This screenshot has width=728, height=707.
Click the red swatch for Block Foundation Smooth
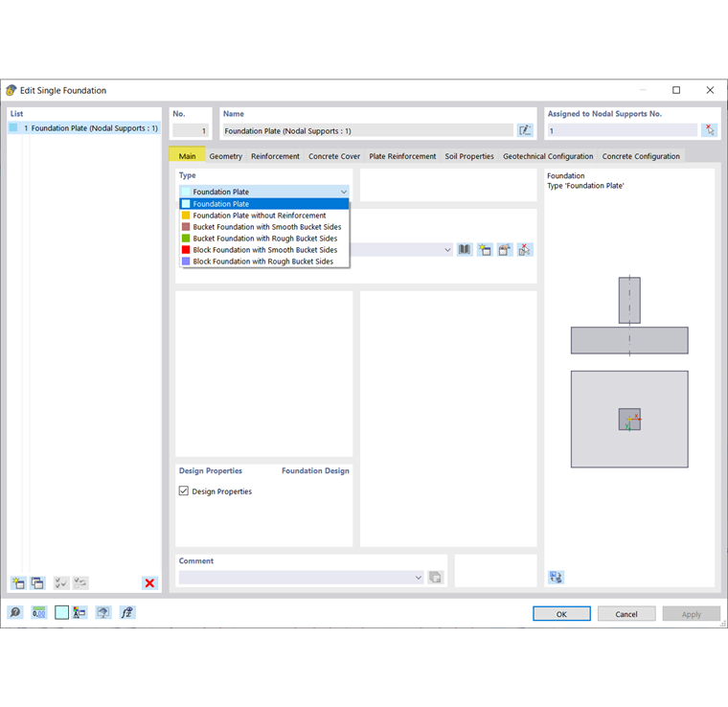[x=186, y=250]
